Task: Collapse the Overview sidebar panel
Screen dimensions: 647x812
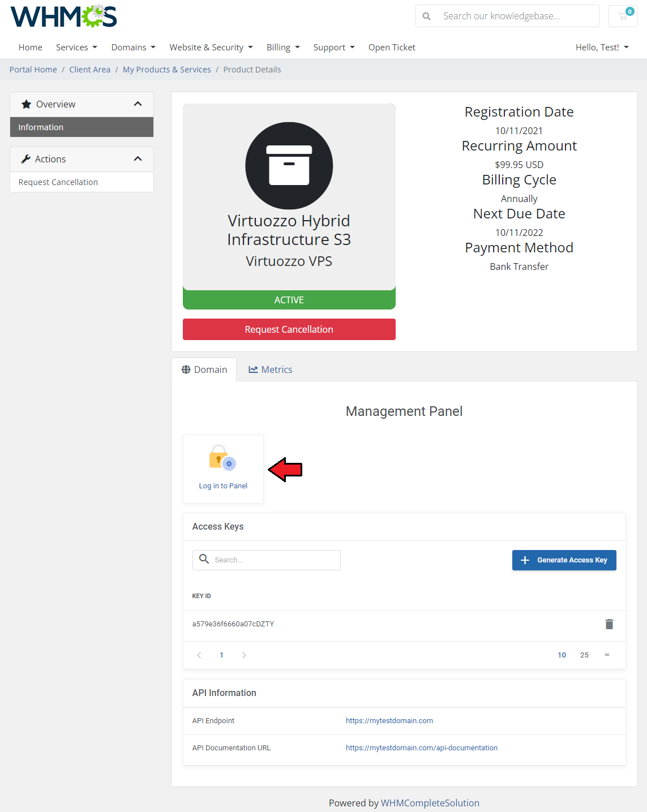Action: pyautogui.click(x=138, y=104)
